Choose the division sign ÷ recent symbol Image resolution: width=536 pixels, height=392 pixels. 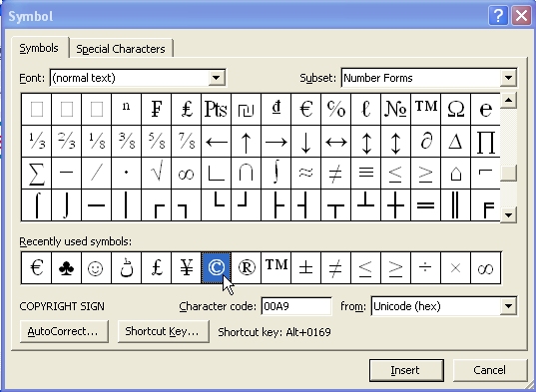tap(425, 268)
